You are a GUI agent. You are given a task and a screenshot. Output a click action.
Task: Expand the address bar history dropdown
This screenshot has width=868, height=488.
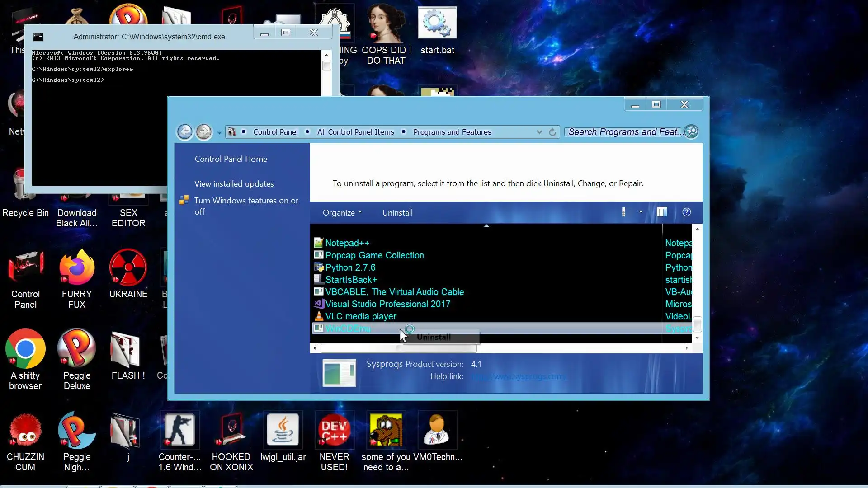pos(539,132)
